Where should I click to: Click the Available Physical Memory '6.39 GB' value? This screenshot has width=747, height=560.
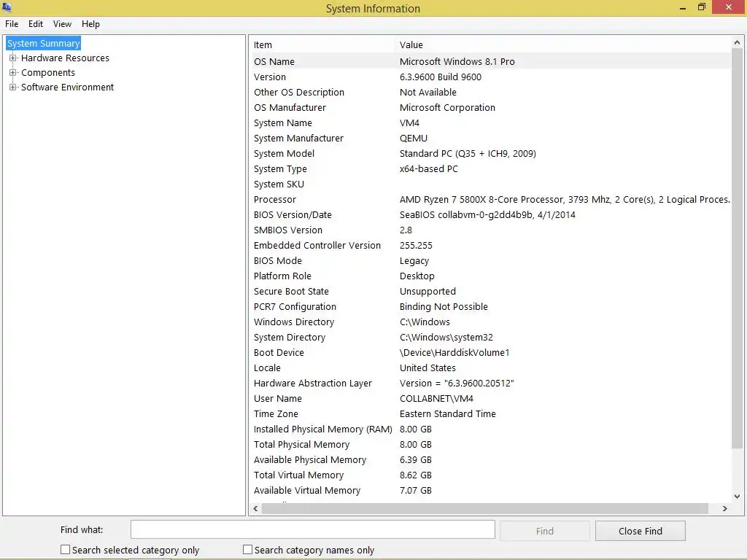click(415, 460)
